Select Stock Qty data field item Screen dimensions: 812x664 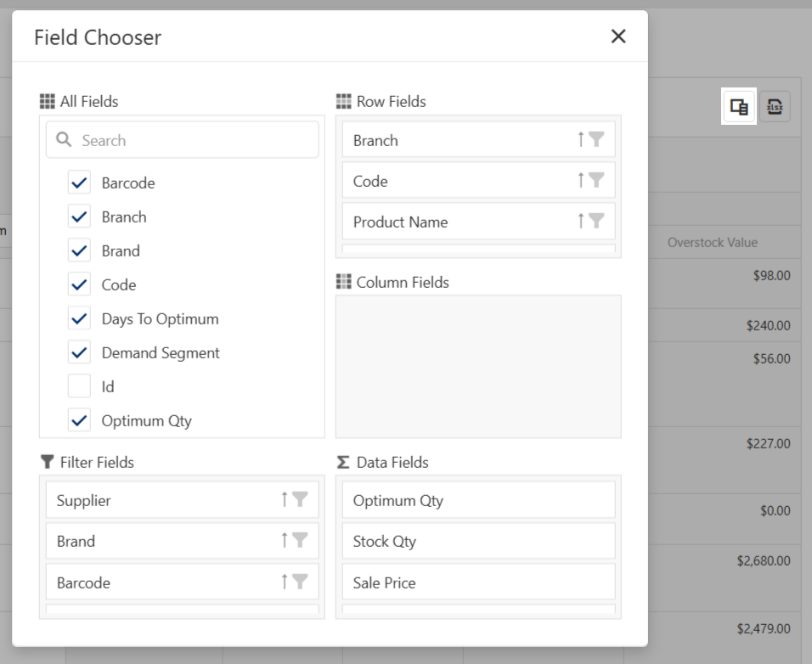(x=478, y=541)
